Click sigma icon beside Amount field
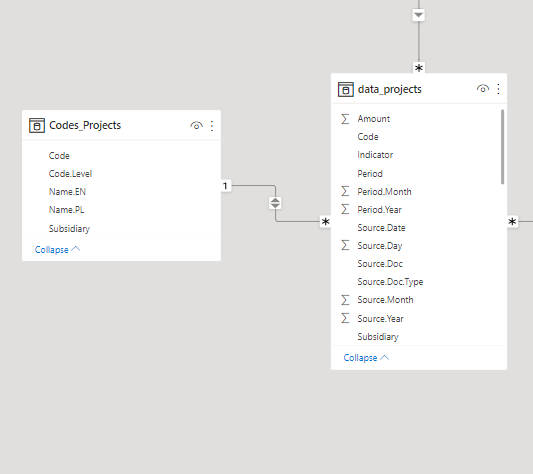The image size is (533, 474). pyautogui.click(x=345, y=119)
